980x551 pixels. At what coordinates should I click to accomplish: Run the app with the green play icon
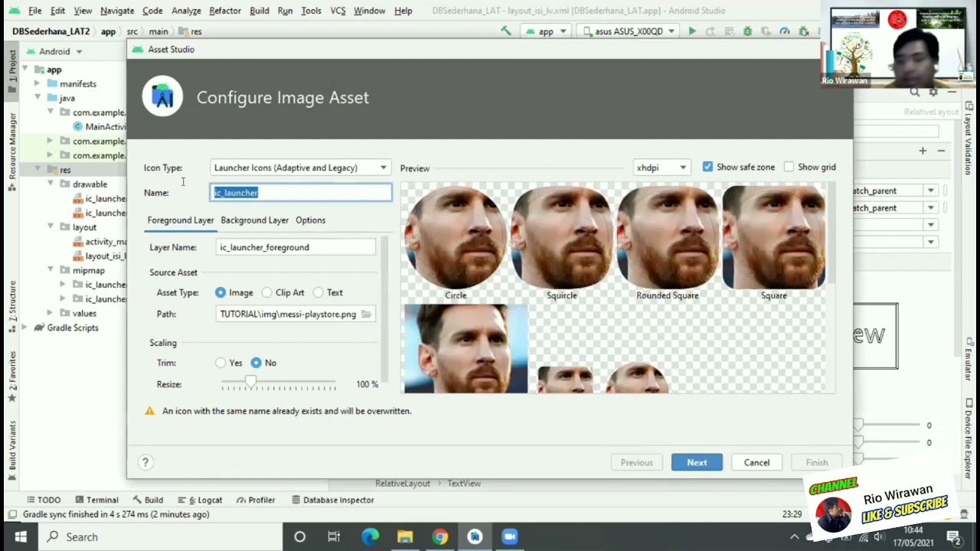pos(692,31)
